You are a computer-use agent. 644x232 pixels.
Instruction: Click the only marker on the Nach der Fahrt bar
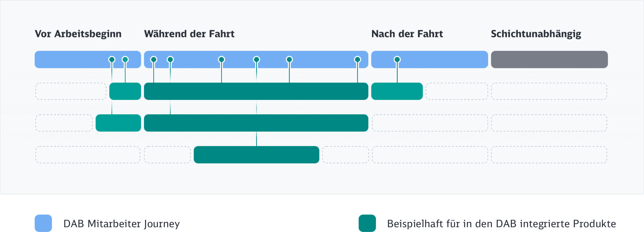(x=397, y=60)
